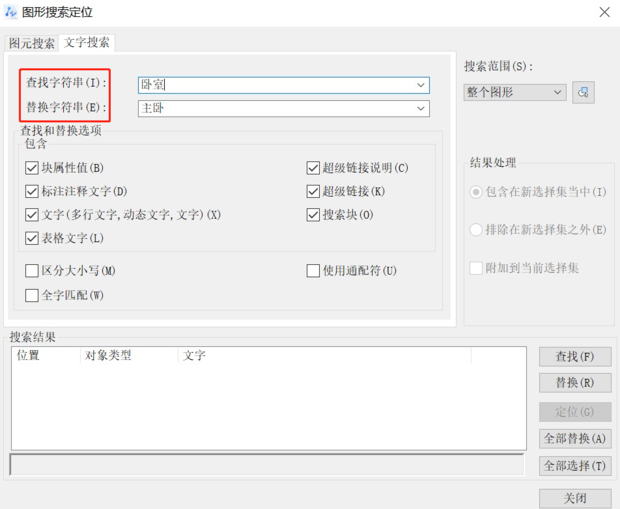Click the 位置 column header
Screen dimensions: 620x509
pos(46,355)
